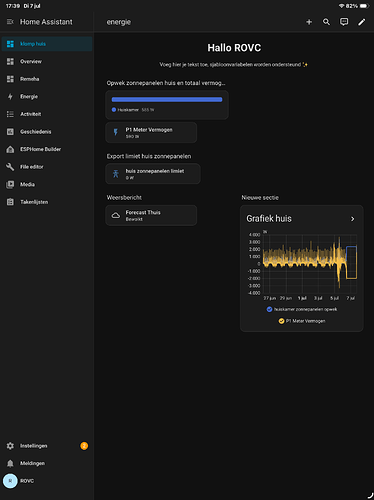Open the Assist chat bubble icon
The height and width of the screenshot is (500, 374).
pos(344,22)
